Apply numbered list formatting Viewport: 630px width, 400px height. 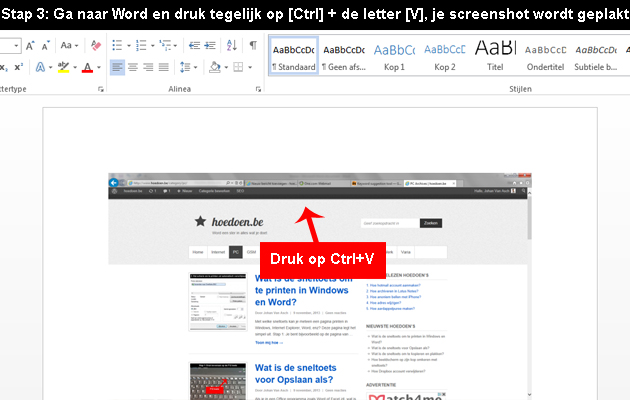click(141, 45)
